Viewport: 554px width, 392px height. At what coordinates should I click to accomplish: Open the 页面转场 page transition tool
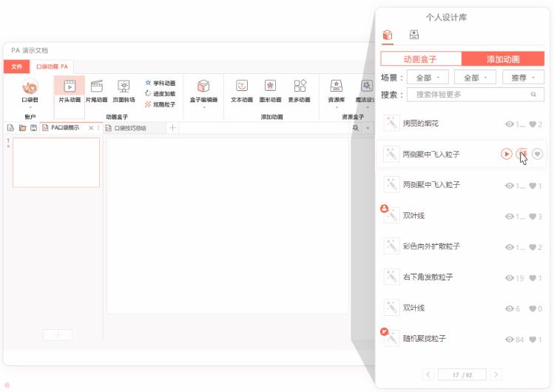[x=124, y=91]
